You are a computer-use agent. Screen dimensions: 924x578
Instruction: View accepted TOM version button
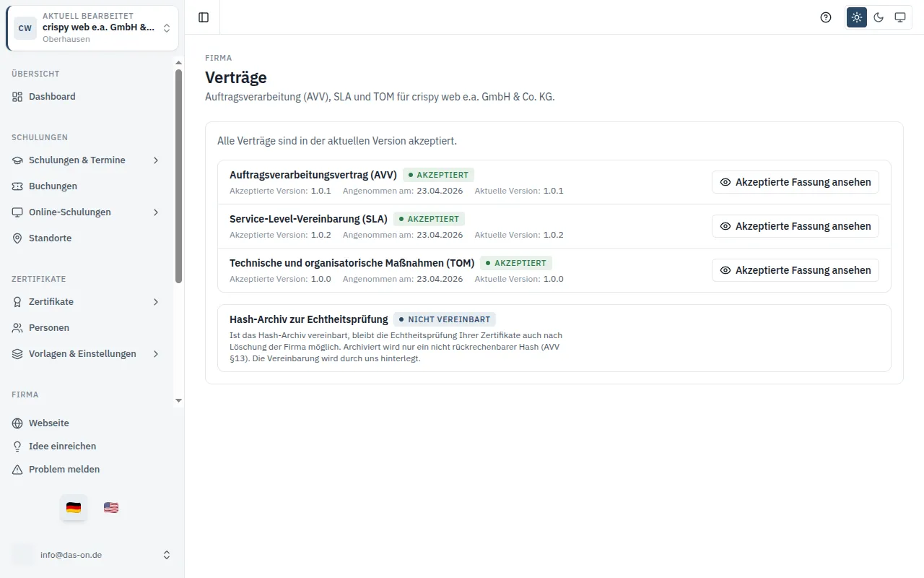pyautogui.click(x=796, y=270)
